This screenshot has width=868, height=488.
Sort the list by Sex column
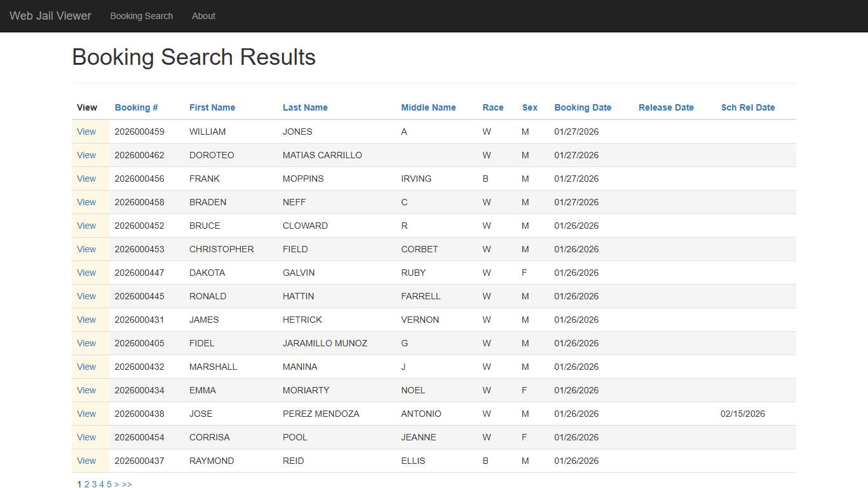(x=530, y=107)
